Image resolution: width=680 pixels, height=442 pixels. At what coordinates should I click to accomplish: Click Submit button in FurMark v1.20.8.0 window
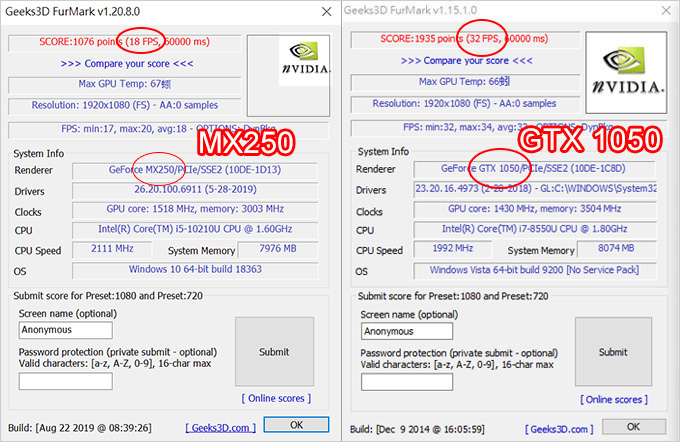[x=274, y=352]
